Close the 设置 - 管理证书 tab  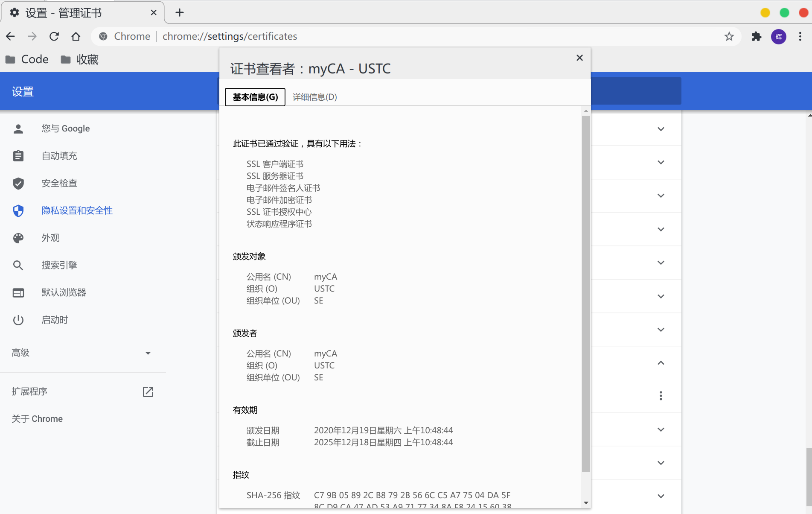[154, 13]
